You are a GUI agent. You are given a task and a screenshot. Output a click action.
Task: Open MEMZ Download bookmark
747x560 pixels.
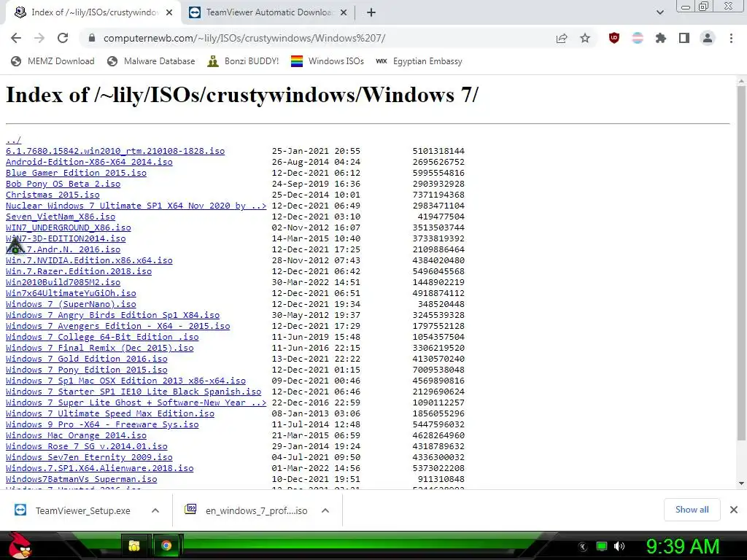[x=53, y=61]
